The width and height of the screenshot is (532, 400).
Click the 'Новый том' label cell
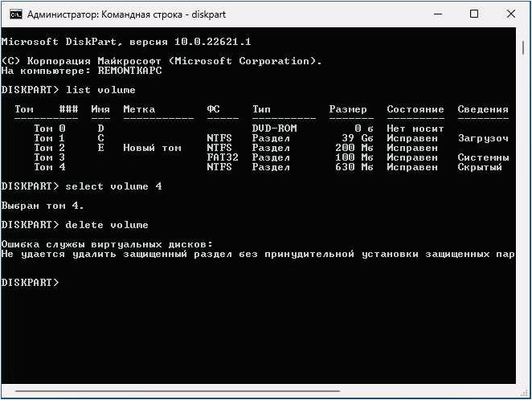[x=152, y=148]
